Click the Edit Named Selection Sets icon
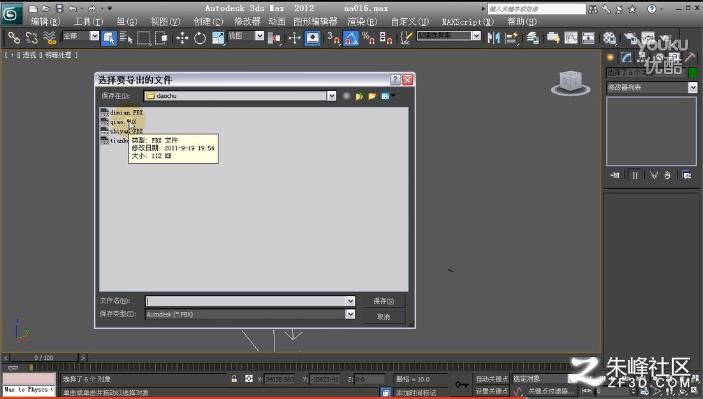This screenshot has height=399, width=703. coord(406,38)
